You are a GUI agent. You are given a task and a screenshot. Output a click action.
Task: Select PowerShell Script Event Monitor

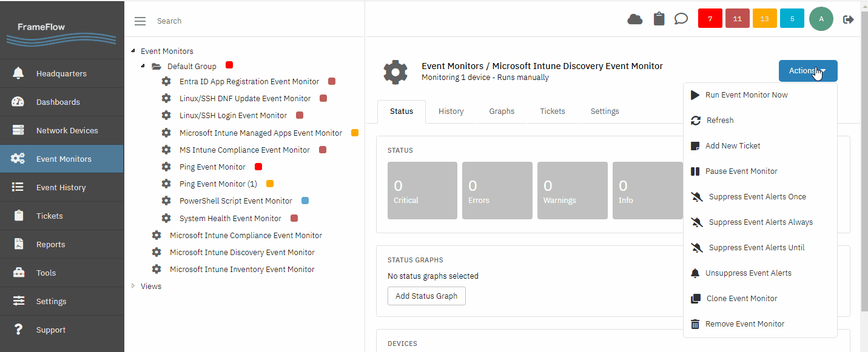[x=235, y=201]
